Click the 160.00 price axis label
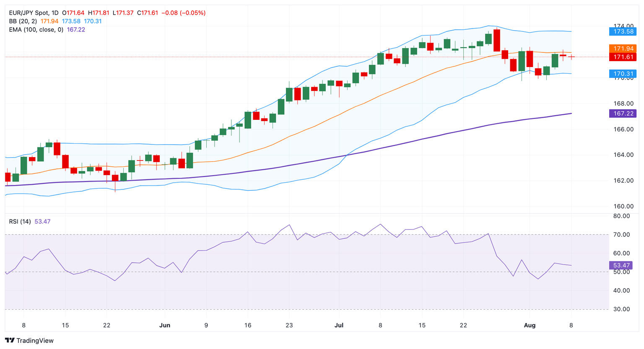Image resolution: width=644 pixels, height=349 pixels. click(x=623, y=206)
